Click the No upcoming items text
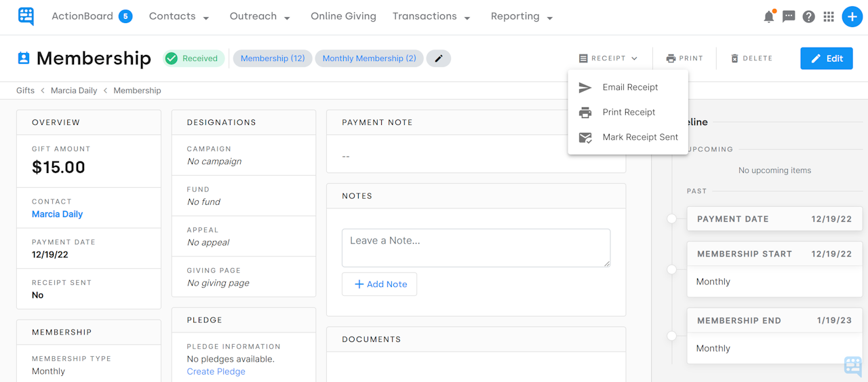 (774, 170)
